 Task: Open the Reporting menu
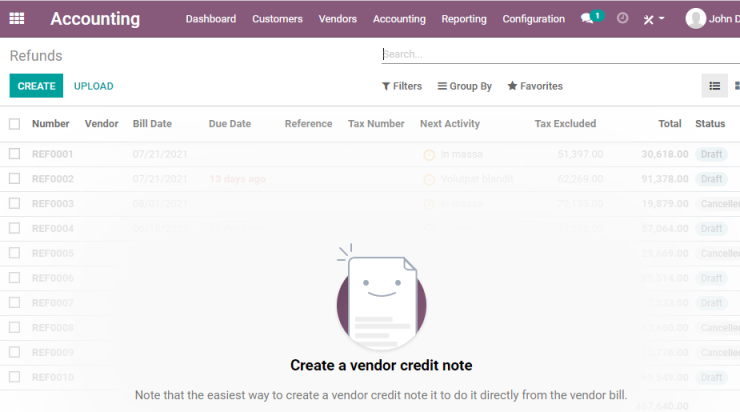click(x=464, y=19)
